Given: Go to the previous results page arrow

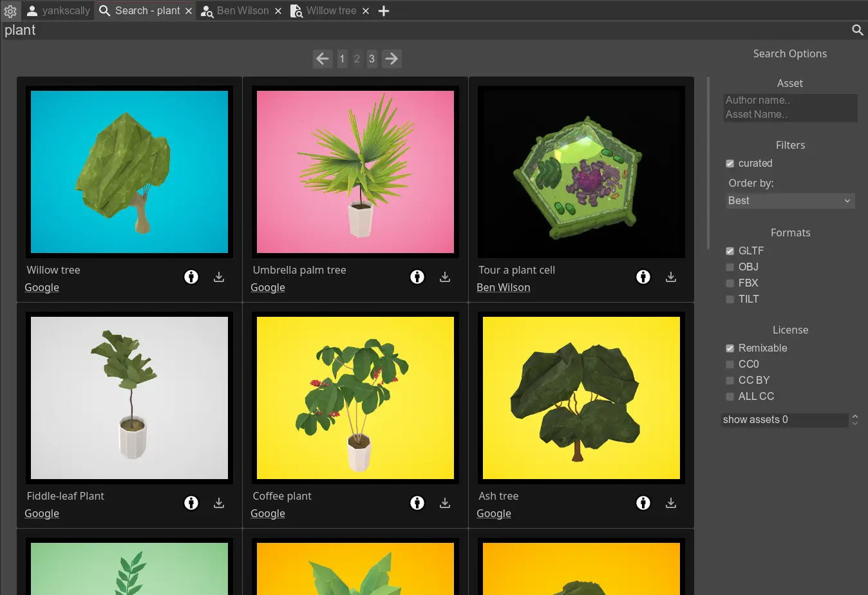Looking at the screenshot, I should (x=323, y=59).
